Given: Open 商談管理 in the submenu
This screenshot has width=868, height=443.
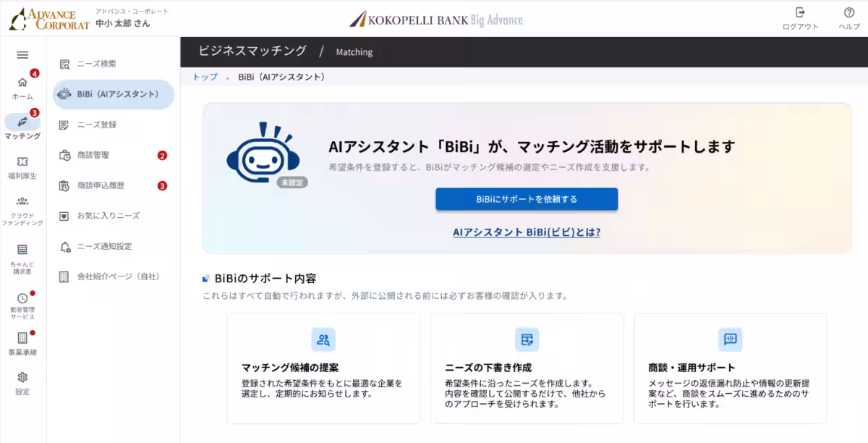Looking at the screenshot, I should pos(114,155).
